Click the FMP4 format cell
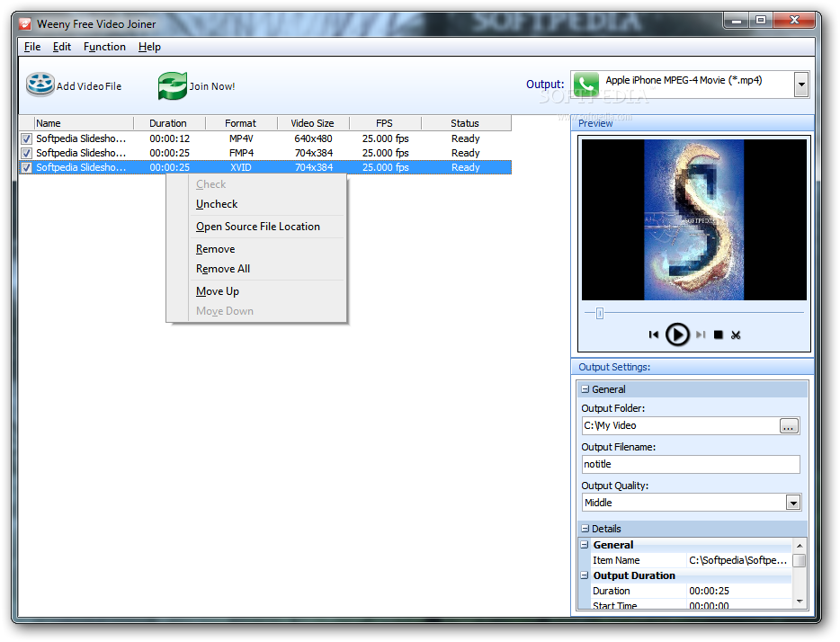 [241, 153]
